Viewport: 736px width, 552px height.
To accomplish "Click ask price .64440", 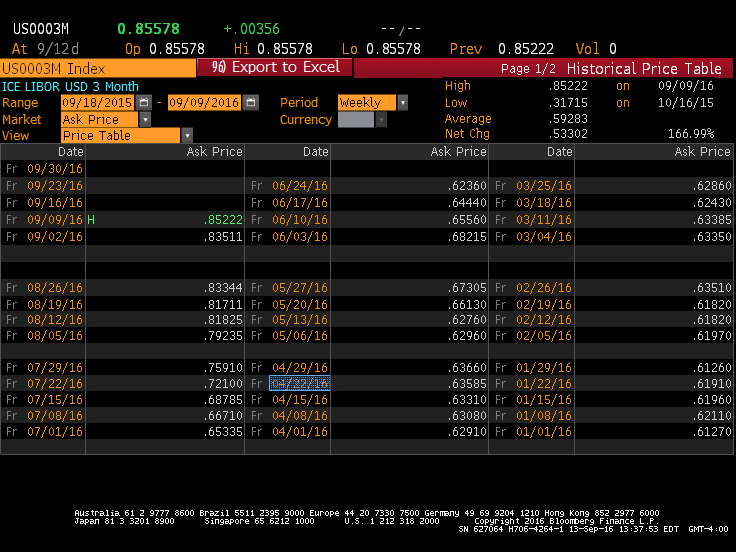I will 467,203.
